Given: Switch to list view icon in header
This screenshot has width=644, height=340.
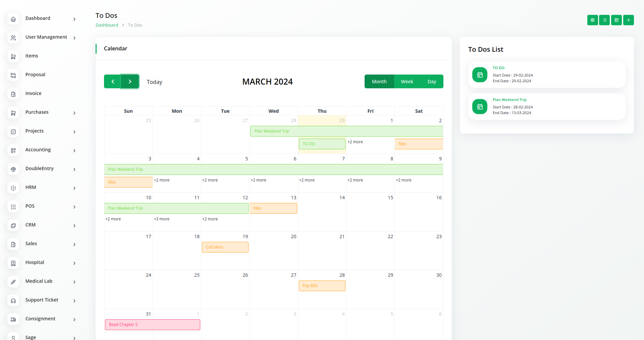Looking at the screenshot, I should (x=604, y=20).
